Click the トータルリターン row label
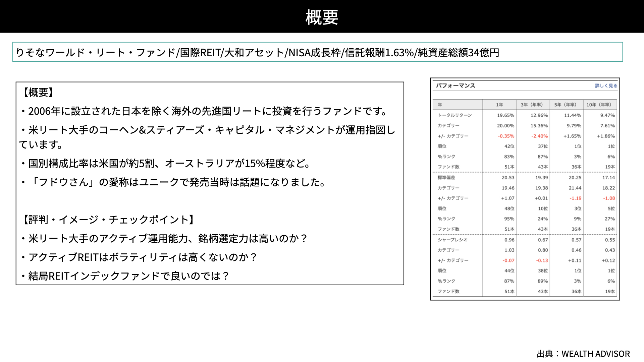 (x=454, y=115)
